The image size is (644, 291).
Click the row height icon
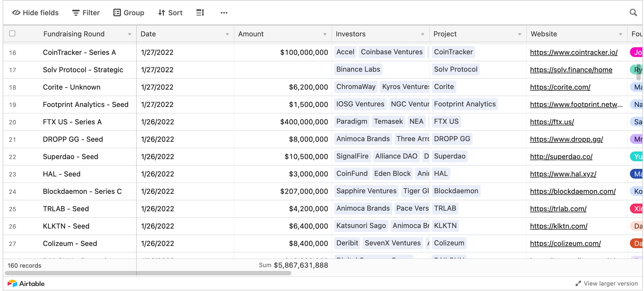[x=200, y=13]
